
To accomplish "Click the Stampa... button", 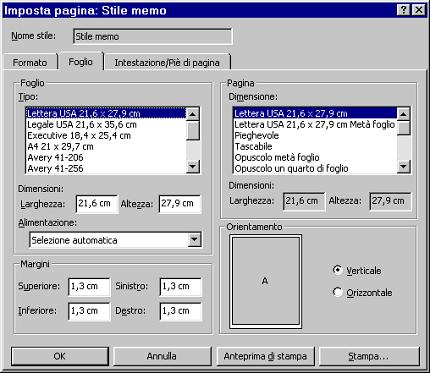I will pos(369,356).
